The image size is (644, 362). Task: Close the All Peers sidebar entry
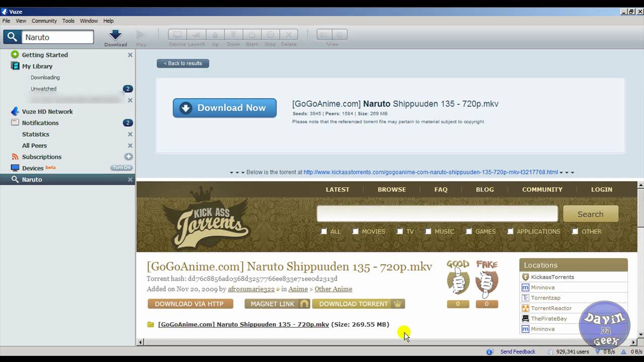click(x=130, y=145)
